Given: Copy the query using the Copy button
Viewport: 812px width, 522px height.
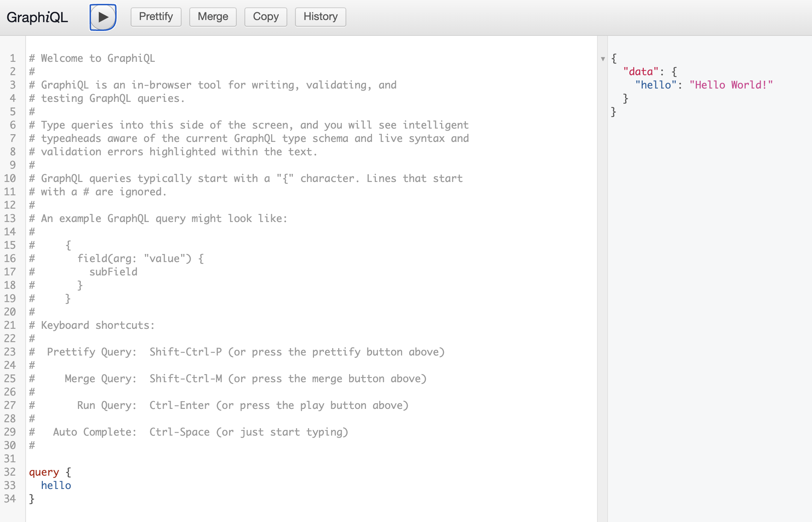Looking at the screenshot, I should (x=266, y=17).
